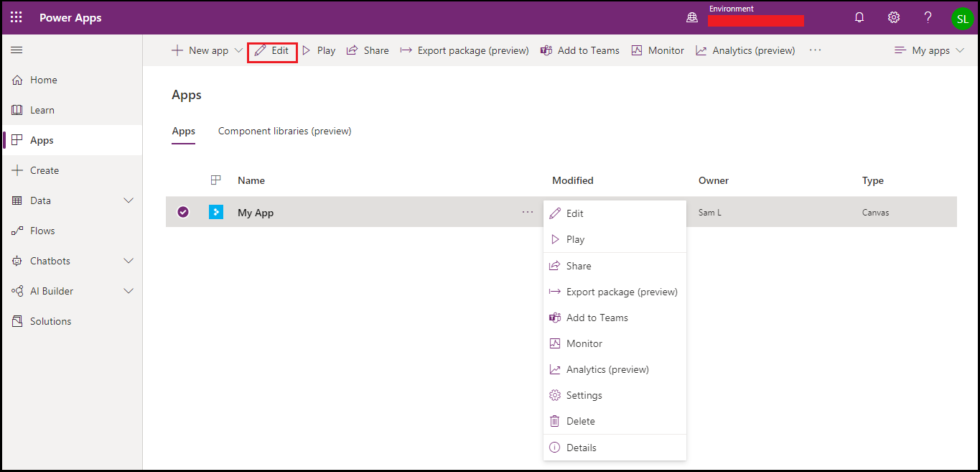Click owner cell 'Sam L'

(710, 213)
